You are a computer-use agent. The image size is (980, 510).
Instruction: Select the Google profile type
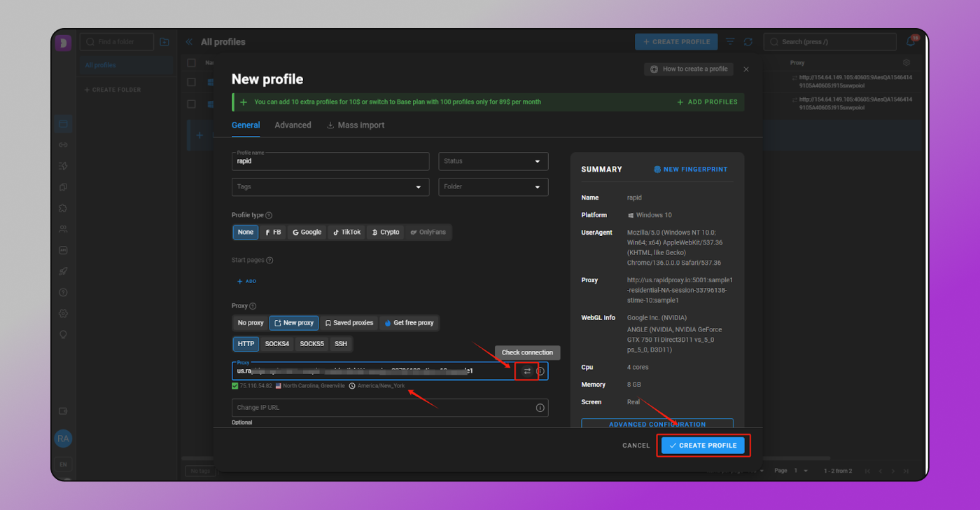[x=307, y=232]
